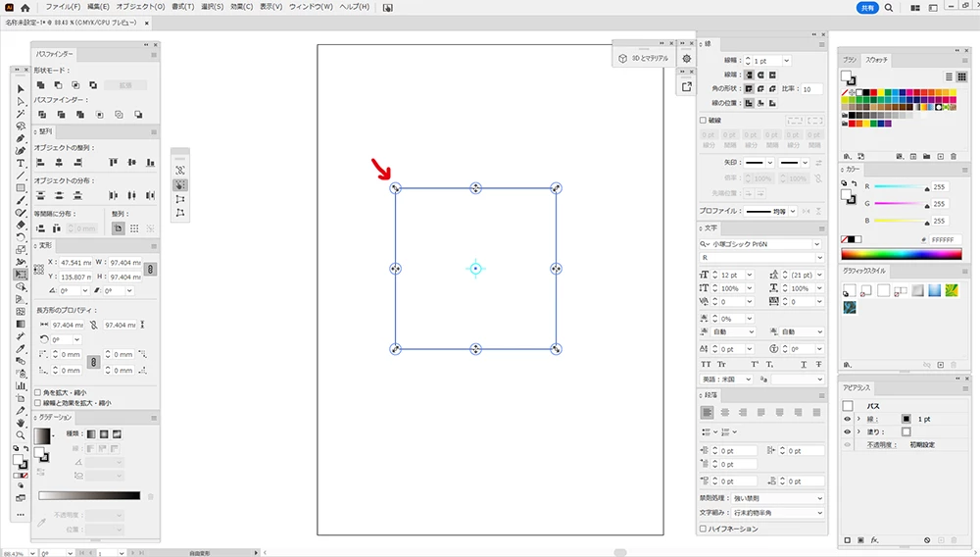Open the font style dropdown showing R
980x557 pixels.
coord(819,258)
